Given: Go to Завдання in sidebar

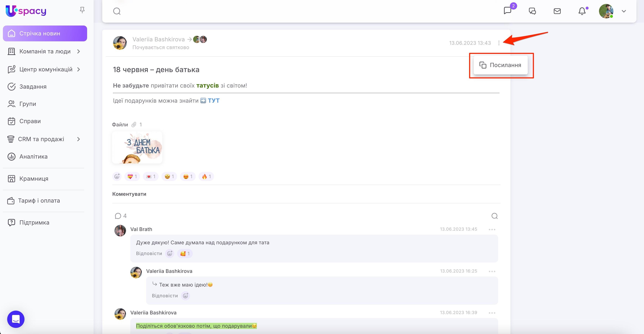Looking at the screenshot, I should click(x=33, y=87).
